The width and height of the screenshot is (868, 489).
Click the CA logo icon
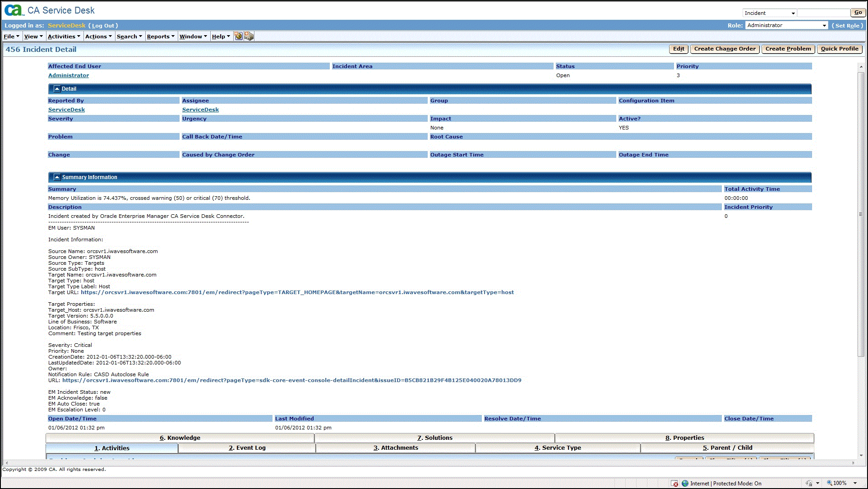14,10
